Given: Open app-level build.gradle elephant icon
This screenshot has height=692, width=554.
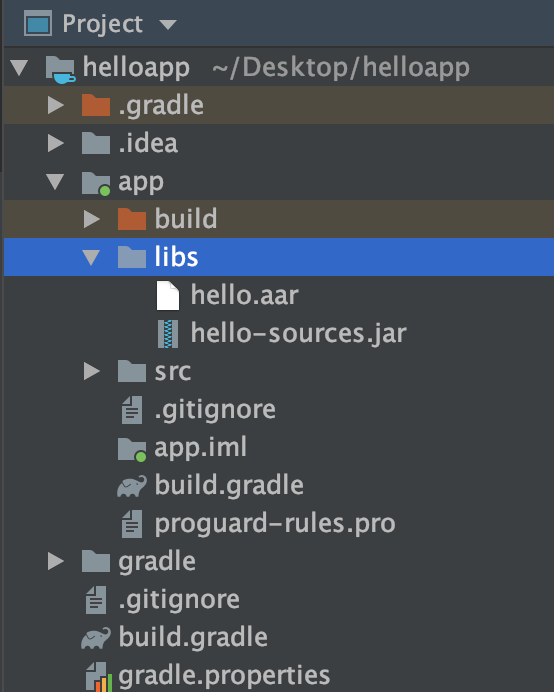Looking at the screenshot, I should coord(132,486).
